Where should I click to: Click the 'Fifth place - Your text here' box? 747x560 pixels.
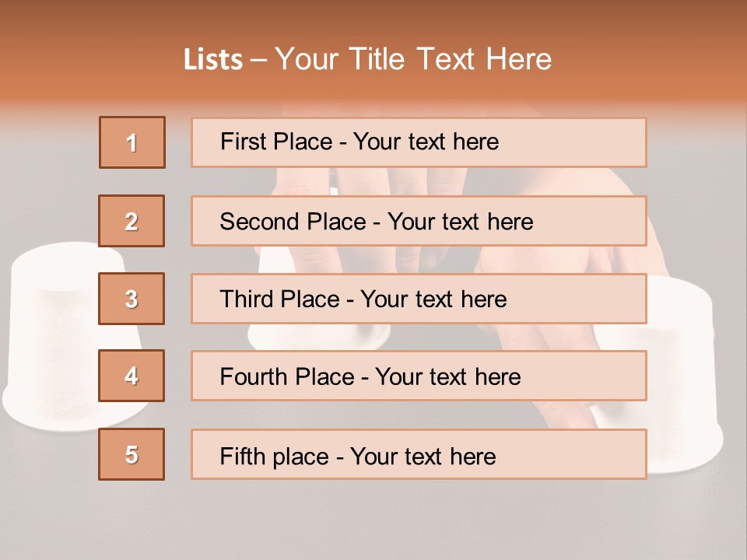419,454
